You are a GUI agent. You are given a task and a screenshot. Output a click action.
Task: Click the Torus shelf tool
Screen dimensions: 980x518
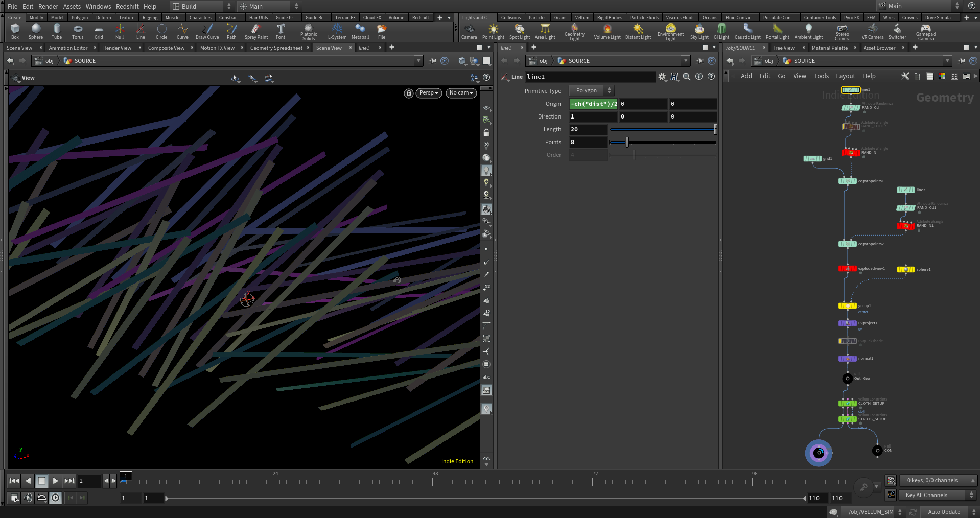pyautogui.click(x=78, y=31)
